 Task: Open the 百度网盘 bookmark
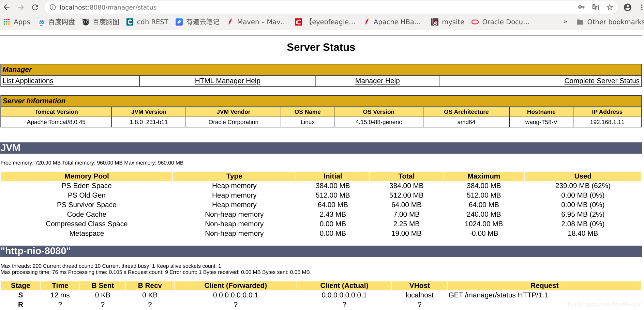[56, 22]
